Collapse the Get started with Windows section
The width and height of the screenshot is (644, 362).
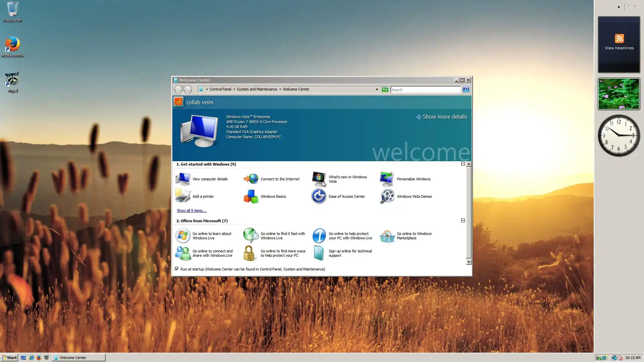463,164
